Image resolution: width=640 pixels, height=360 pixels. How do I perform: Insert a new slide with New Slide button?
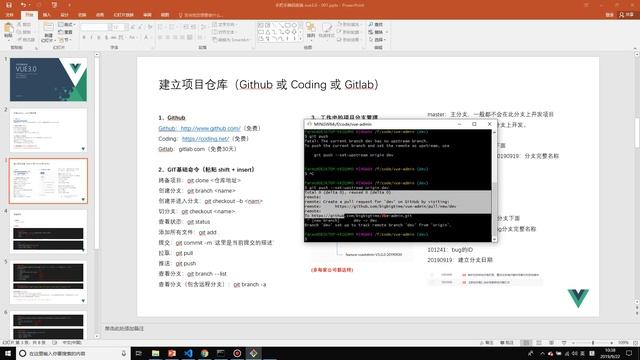click(x=48, y=32)
